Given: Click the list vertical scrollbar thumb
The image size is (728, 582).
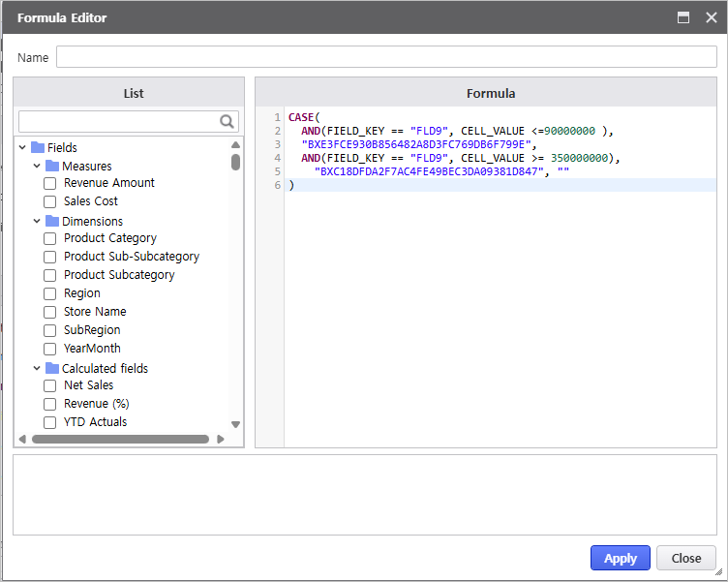Looking at the screenshot, I should (235, 162).
